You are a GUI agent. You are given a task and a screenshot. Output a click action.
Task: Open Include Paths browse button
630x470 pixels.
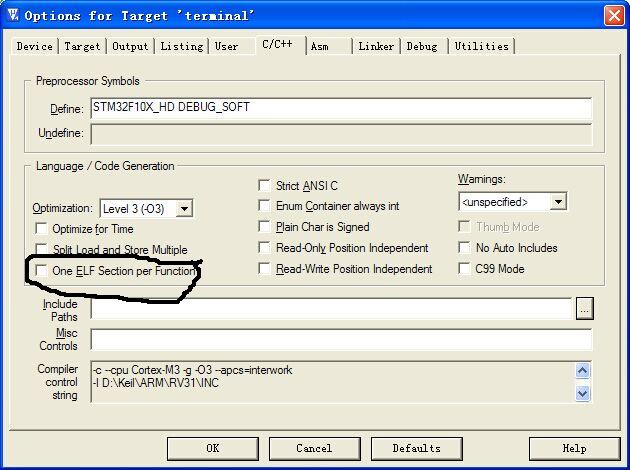click(585, 309)
